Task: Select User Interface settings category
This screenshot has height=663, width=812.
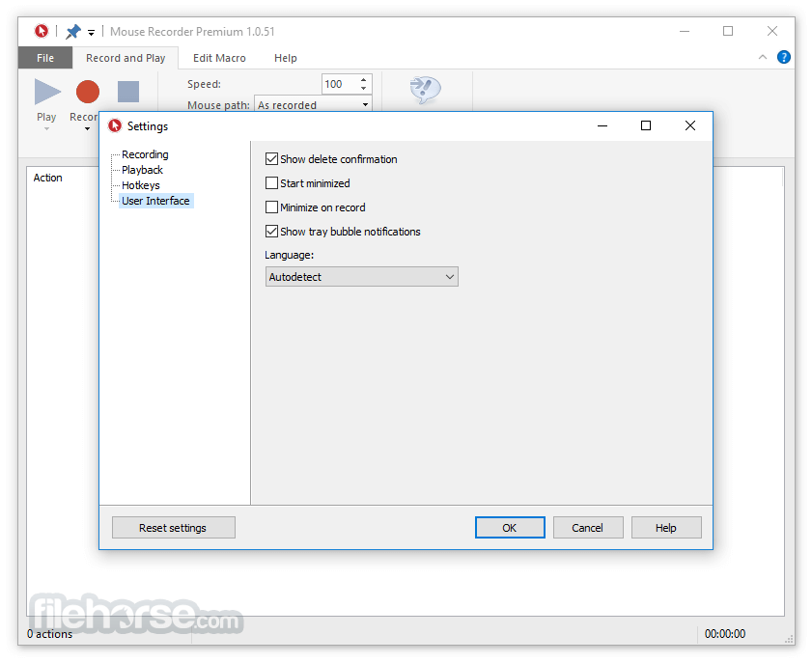Action: coord(155,201)
